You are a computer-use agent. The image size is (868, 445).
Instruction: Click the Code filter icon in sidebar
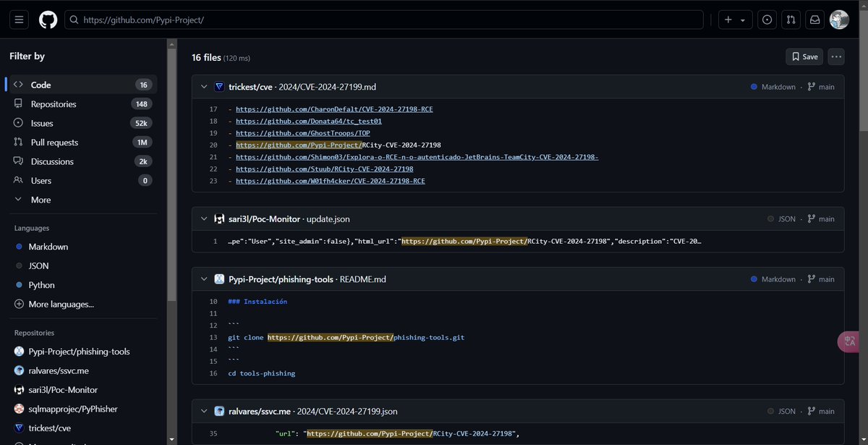pyautogui.click(x=18, y=85)
